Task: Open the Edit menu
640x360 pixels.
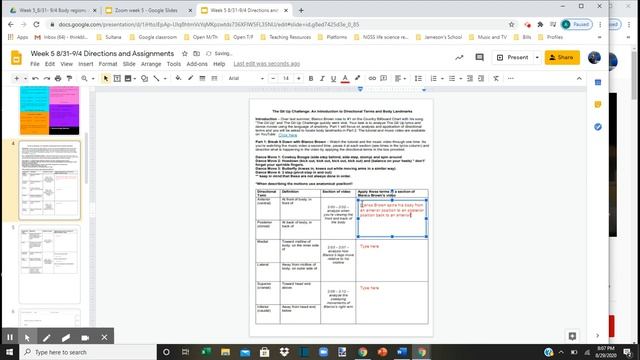Action: pyautogui.click(x=50, y=64)
